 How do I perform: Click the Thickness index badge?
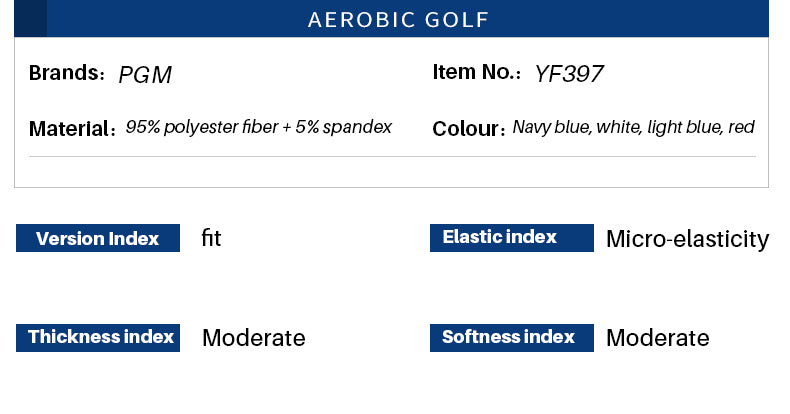point(98,337)
